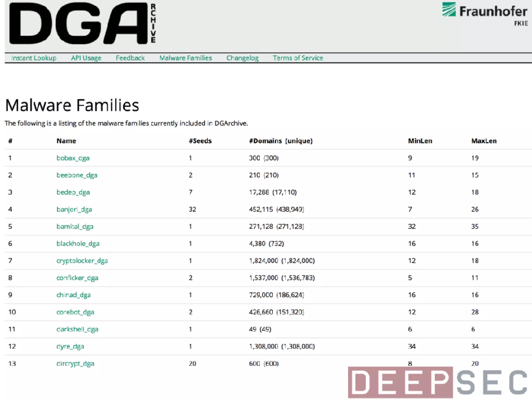The width and height of the screenshot is (532, 399).
Task: Click the chinad_dga link
Action: [x=74, y=295]
